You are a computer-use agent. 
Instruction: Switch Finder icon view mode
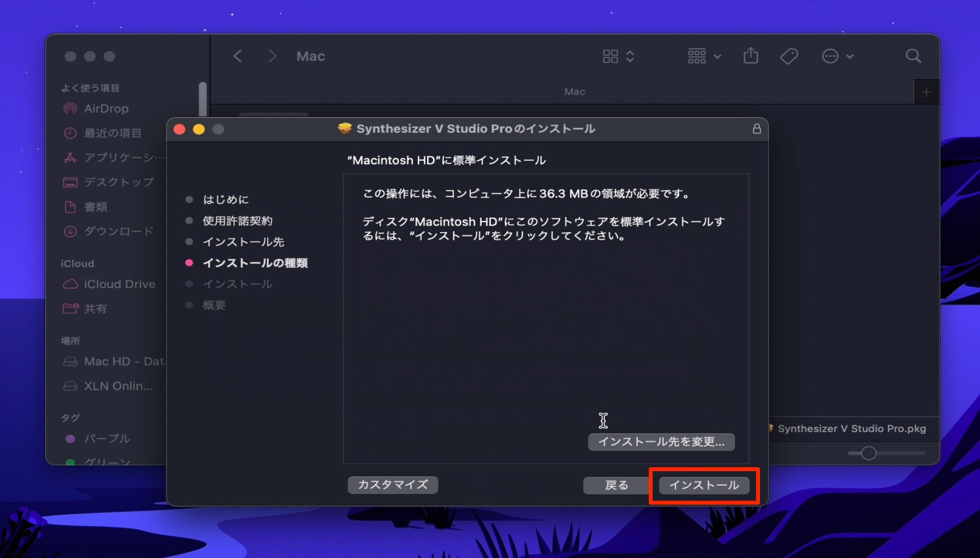(x=618, y=56)
